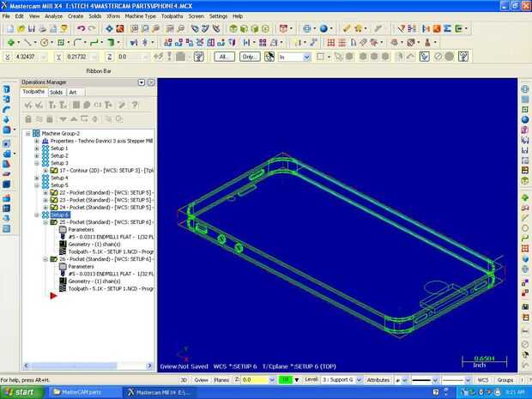Click the Windows start button
The image size is (532, 399).
coord(22,392)
